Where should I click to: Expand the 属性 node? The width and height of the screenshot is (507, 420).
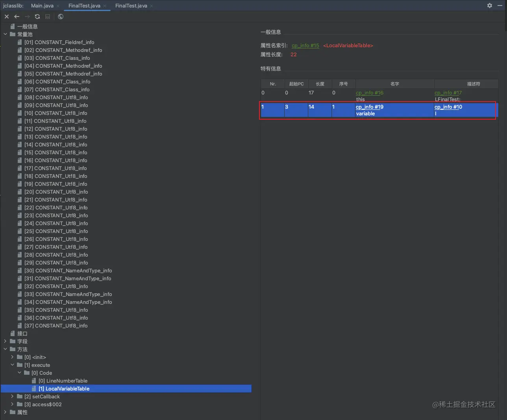click(x=6, y=412)
